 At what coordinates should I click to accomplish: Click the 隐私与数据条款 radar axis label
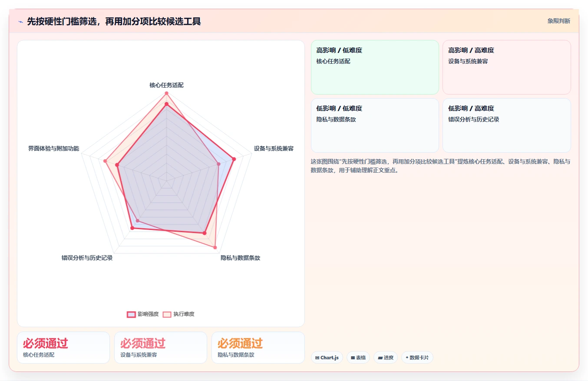[x=240, y=258]
